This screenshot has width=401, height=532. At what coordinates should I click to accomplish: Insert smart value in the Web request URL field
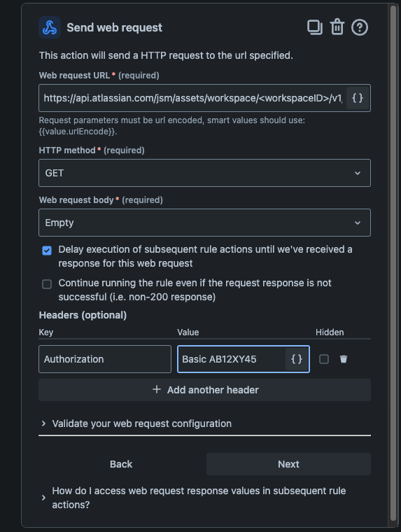358,98
